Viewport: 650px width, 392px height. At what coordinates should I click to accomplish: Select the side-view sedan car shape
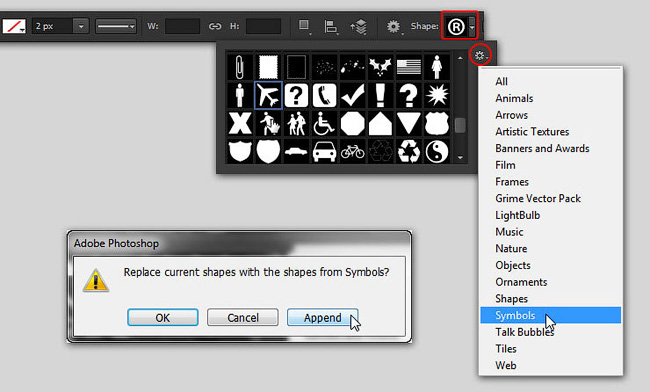(296, 151)
